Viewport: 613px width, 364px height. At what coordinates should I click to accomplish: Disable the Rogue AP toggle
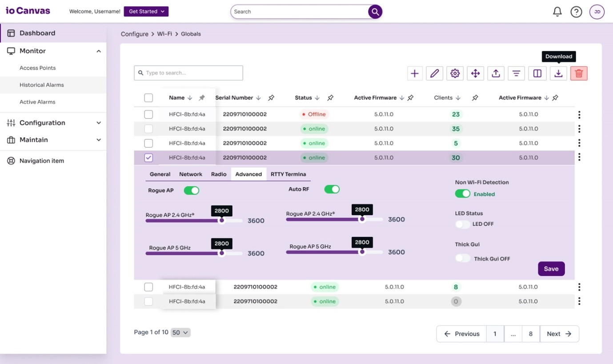tap(192, 190)
